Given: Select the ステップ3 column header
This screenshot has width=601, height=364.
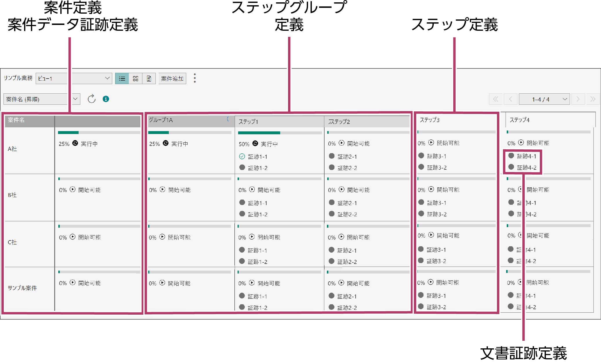Looking at the screenshot, I should point(430,120).
